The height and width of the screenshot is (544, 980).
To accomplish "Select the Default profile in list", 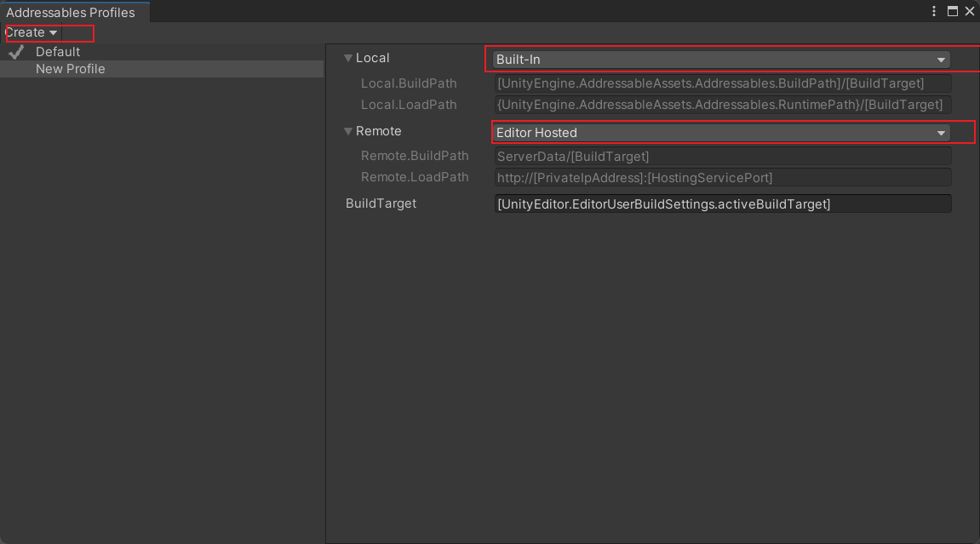I will click(58, 52).
